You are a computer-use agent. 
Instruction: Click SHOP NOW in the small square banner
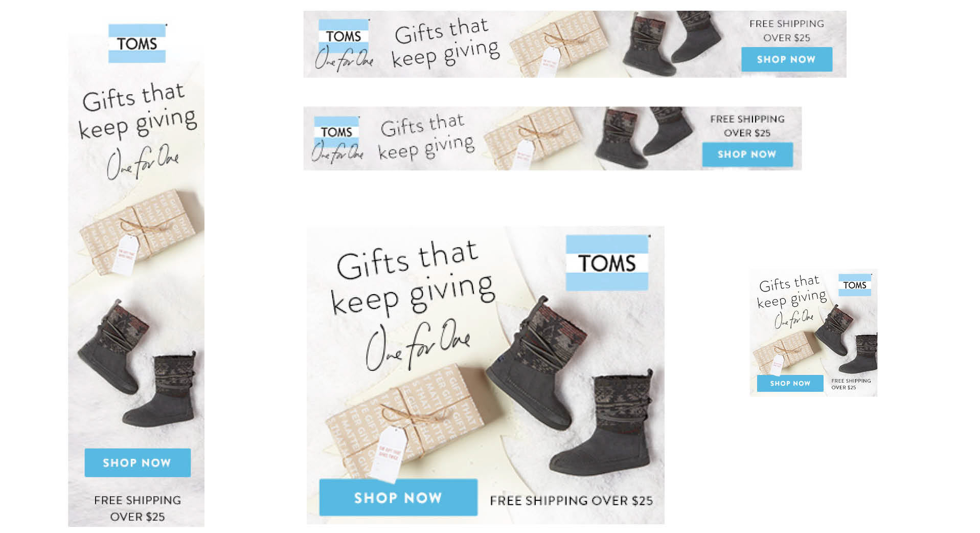click(x=790, y=383)
